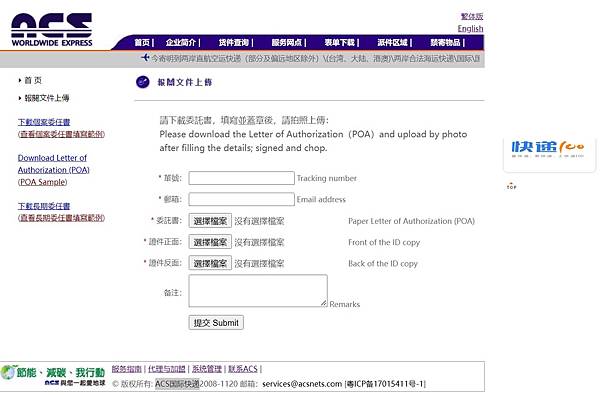Focus the Email address input field

(x=241, y=199)
